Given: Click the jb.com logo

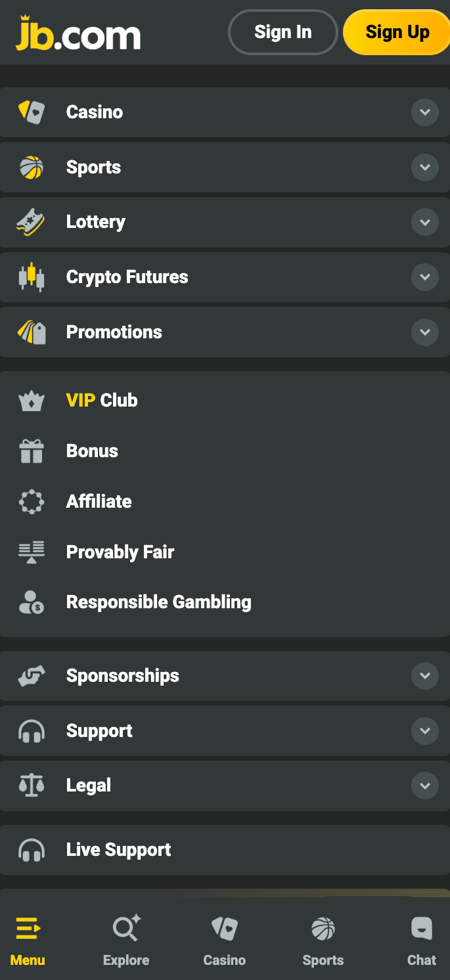Looking at the screenshot, I should 78,33.
